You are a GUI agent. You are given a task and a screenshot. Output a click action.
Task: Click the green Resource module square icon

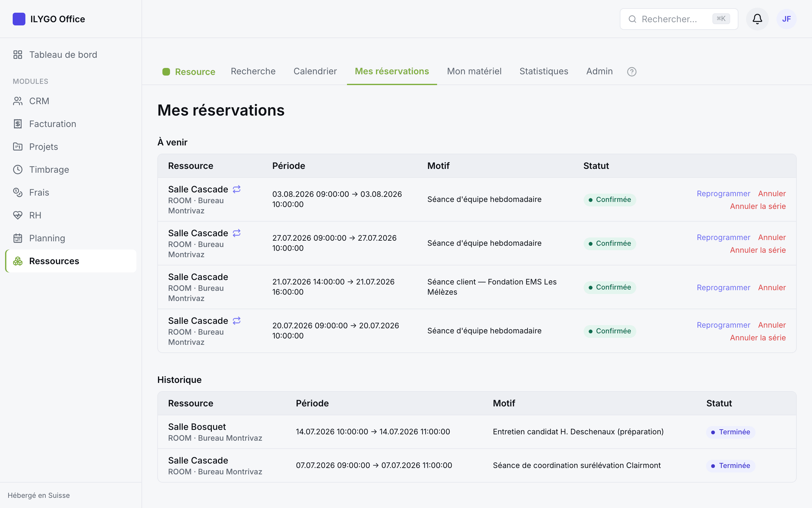[x=166, y=71]
